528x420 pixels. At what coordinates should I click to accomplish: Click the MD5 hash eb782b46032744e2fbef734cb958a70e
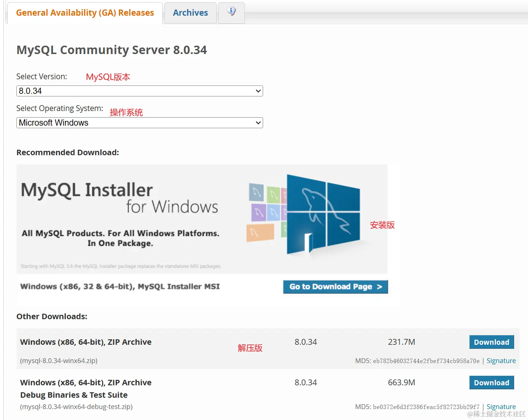426,361
